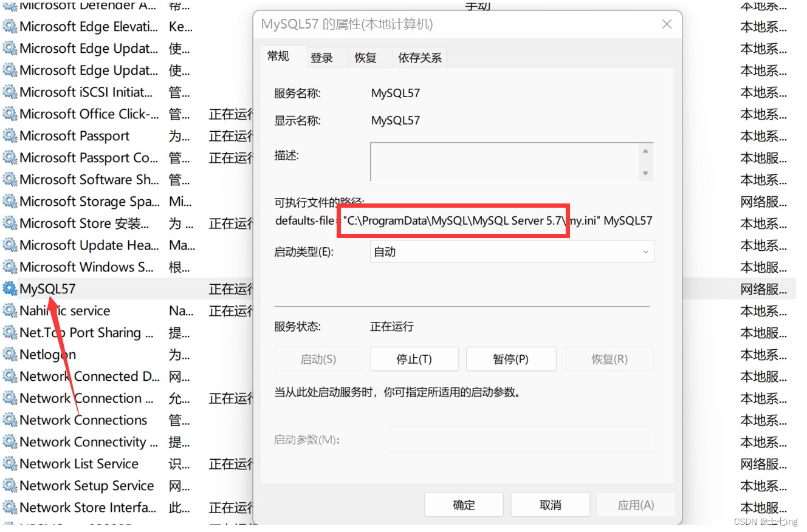Click gear icon next to Netlogon
Viewport: 807px width, 532px height.
click(x=10, y=355)
